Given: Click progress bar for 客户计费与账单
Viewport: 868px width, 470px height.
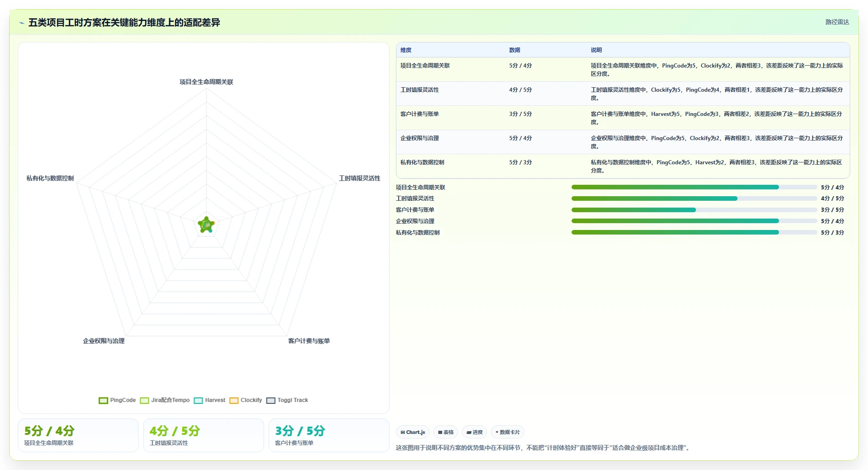Looking at the screenshot, I should 694,210.
